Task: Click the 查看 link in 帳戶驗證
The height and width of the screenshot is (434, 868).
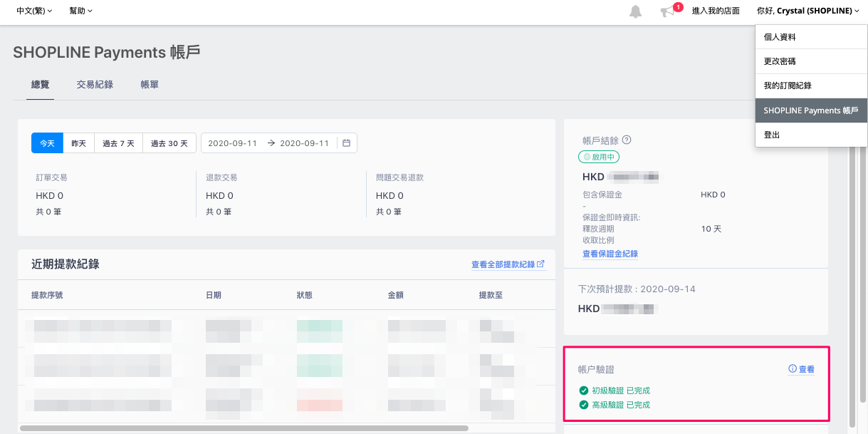Action: click(807, 369)
